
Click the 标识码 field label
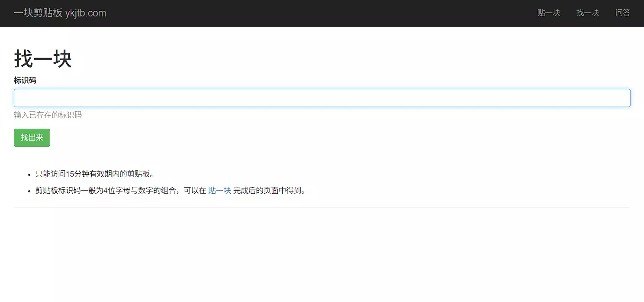25,80
